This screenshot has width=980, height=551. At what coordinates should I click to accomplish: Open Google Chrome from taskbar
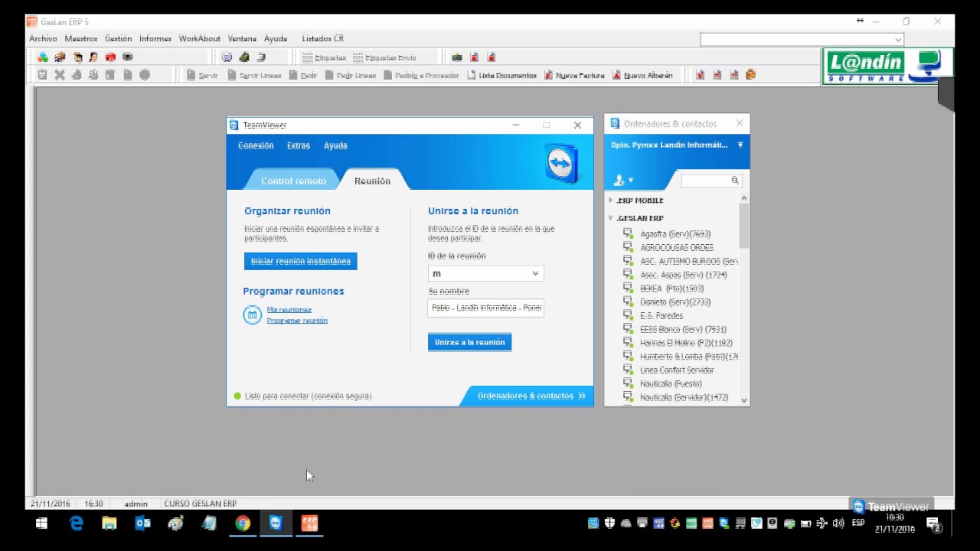(x=243, y=523)
